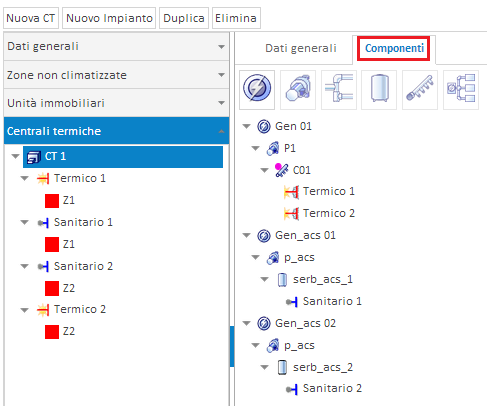This screenshot has height=407, width=487.
Task: Collapse the Gen_acs 02 tree node
Action: point(246,323)
